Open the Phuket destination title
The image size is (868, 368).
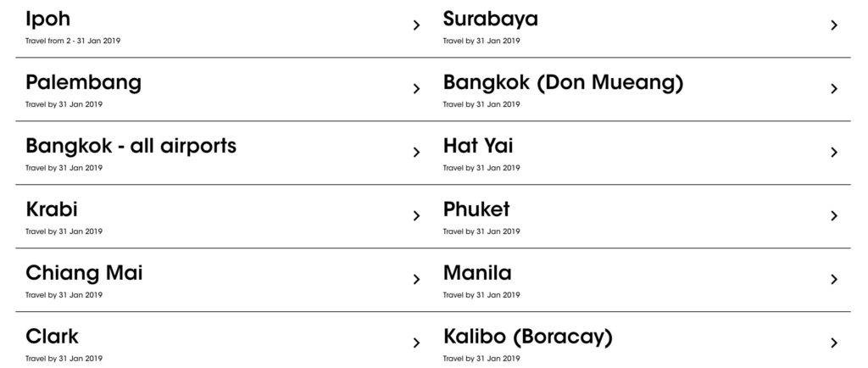pyautogui.click(x=476, y=209)
